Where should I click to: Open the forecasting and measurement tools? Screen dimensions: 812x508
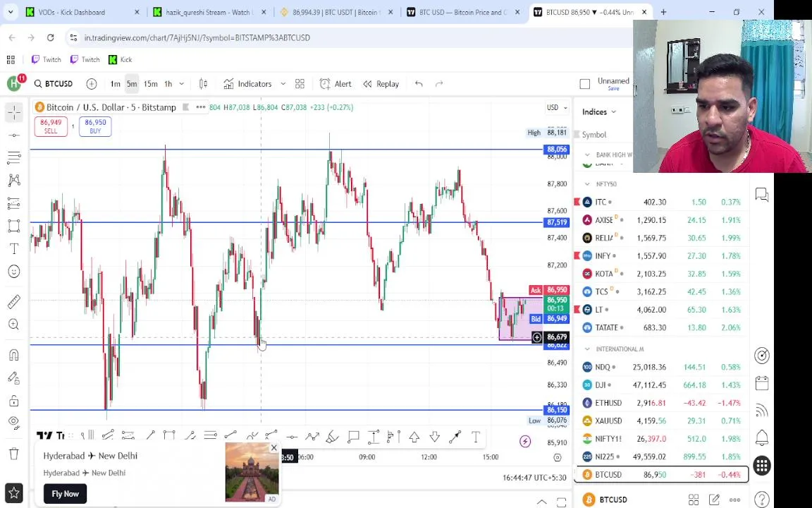tap(14, 202)
